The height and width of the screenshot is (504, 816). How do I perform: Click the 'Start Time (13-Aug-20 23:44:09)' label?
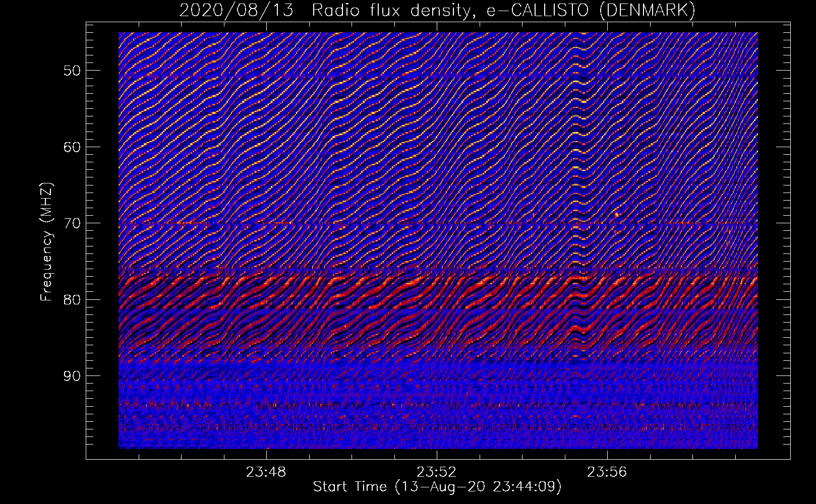(437, 487)
